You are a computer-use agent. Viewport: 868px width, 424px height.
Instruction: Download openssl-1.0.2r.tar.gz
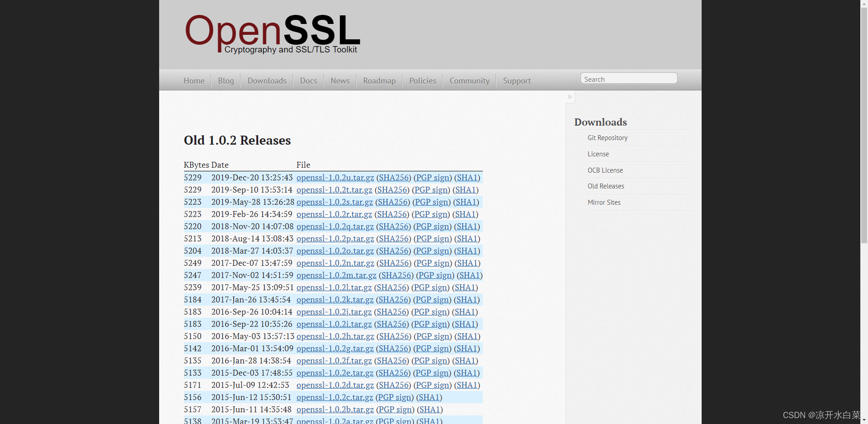coord(335,214)
